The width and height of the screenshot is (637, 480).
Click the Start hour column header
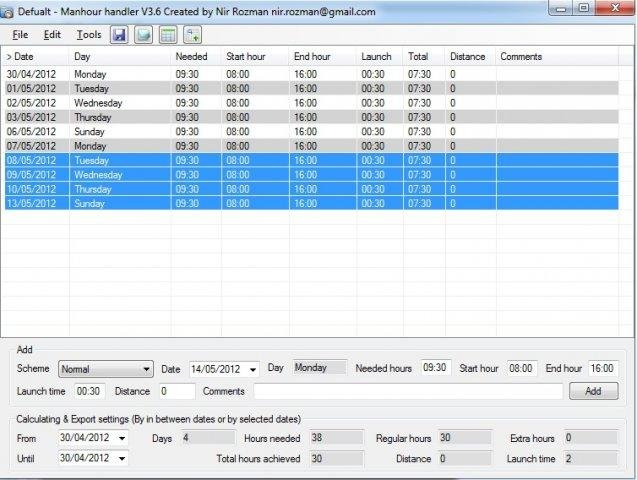[x=256, y=56]
